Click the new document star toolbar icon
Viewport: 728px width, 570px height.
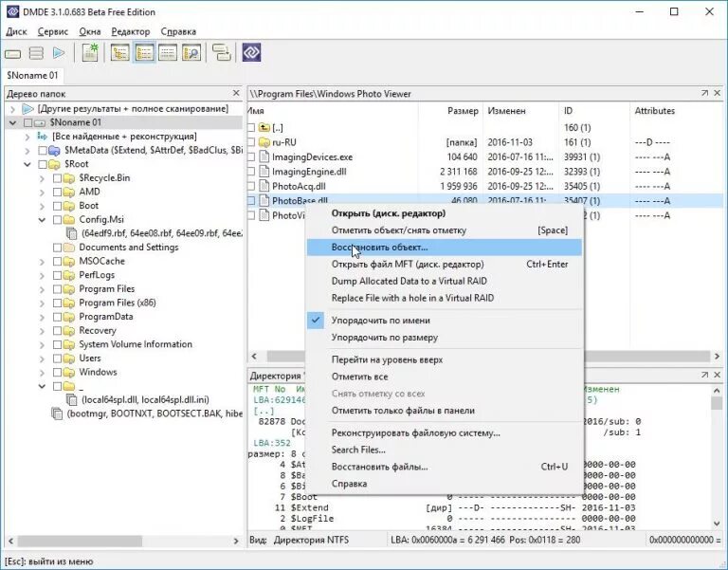coord(90,52)
